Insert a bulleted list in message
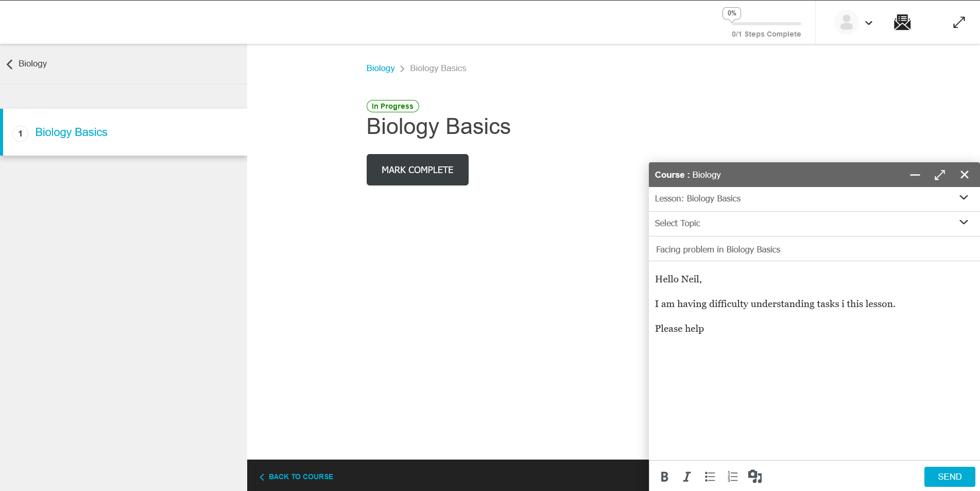Viewport: 980px width, 491px height. pyautogui.click(x=710, y=477)
